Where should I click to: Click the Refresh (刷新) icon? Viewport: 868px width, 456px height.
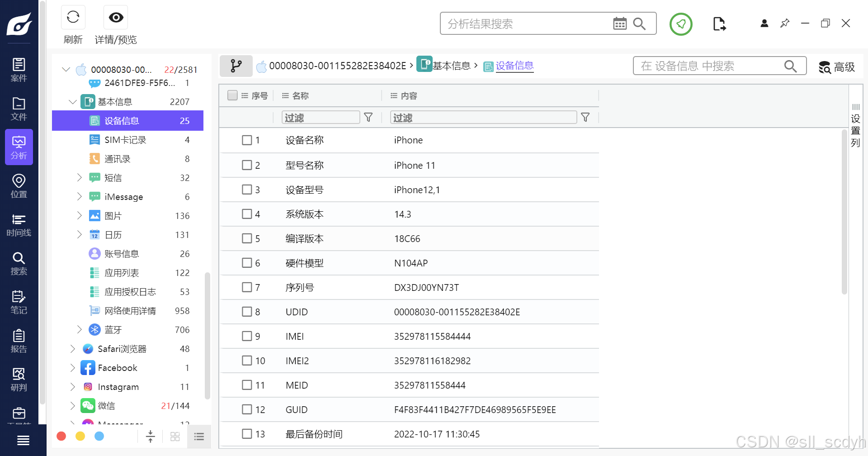73,18
